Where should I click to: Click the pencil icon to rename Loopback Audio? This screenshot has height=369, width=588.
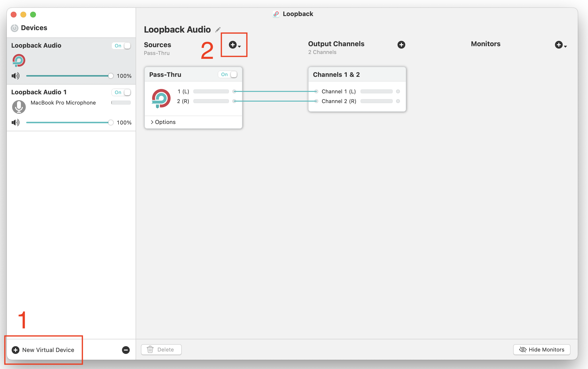[x=218, y=30]
